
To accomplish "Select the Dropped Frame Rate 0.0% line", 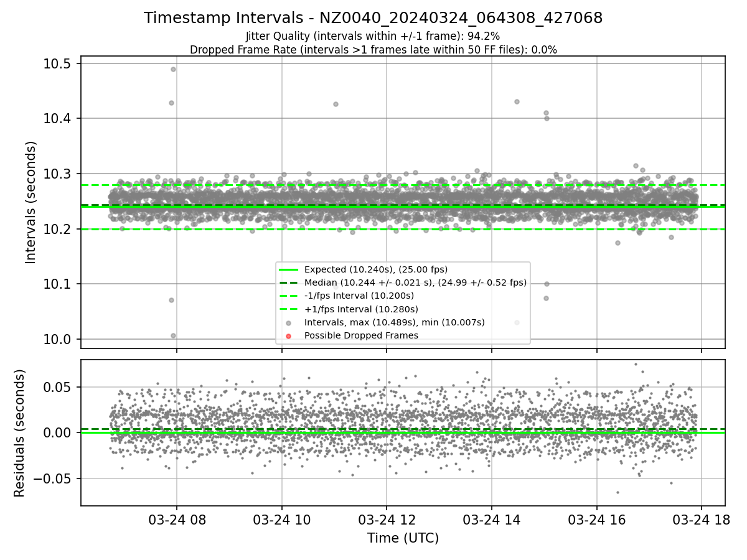I will pyautogui.click(x=374, y=50).
